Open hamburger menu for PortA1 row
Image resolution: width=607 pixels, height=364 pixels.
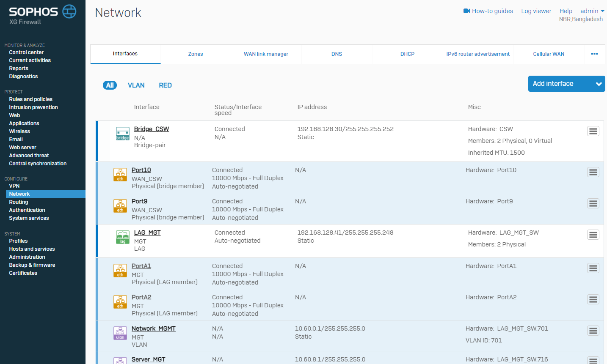(593, 268)
